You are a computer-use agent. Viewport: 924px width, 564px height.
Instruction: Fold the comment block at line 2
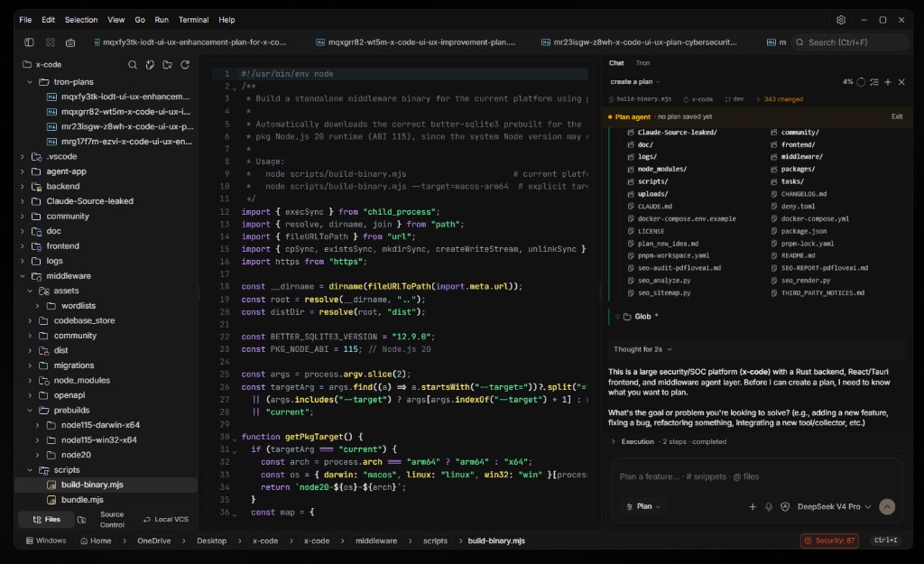click(235, 88)
